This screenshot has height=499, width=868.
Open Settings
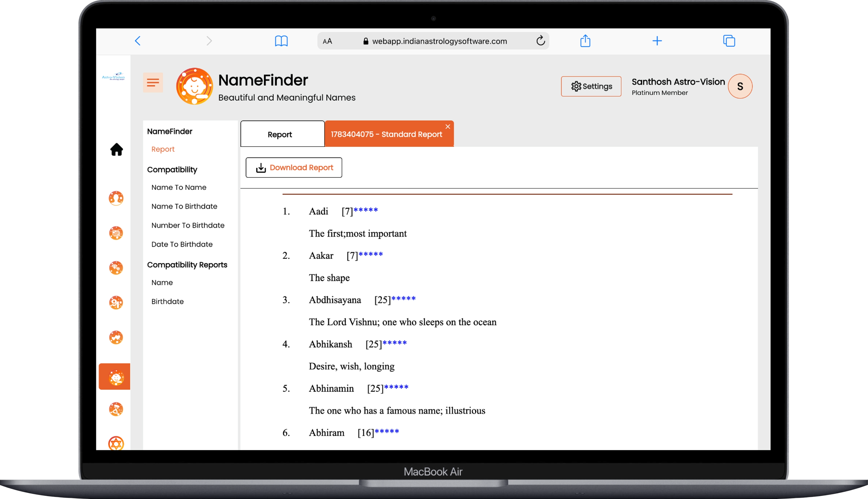[591, 86]
